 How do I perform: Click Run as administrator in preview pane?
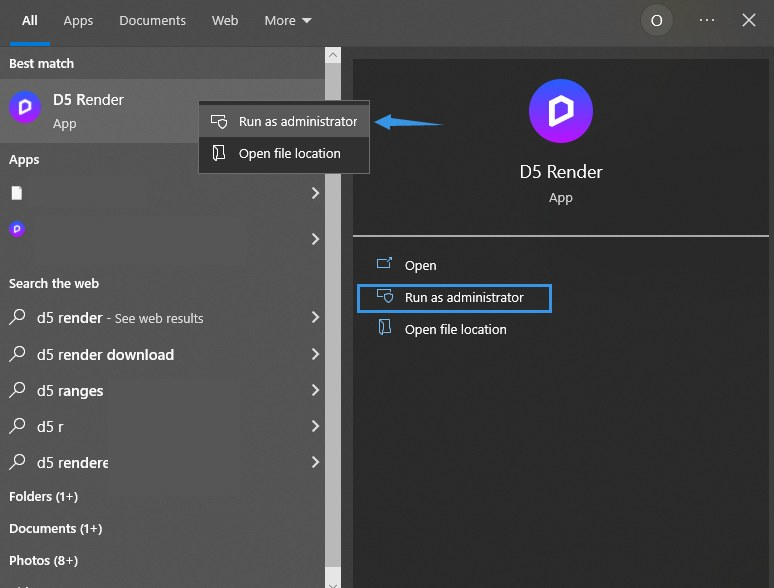coord(454,298)
